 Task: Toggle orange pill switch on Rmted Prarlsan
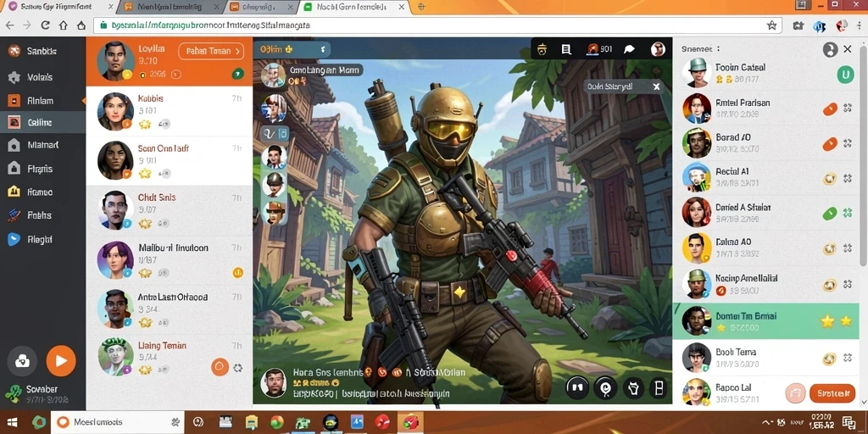tap(829, 109)
